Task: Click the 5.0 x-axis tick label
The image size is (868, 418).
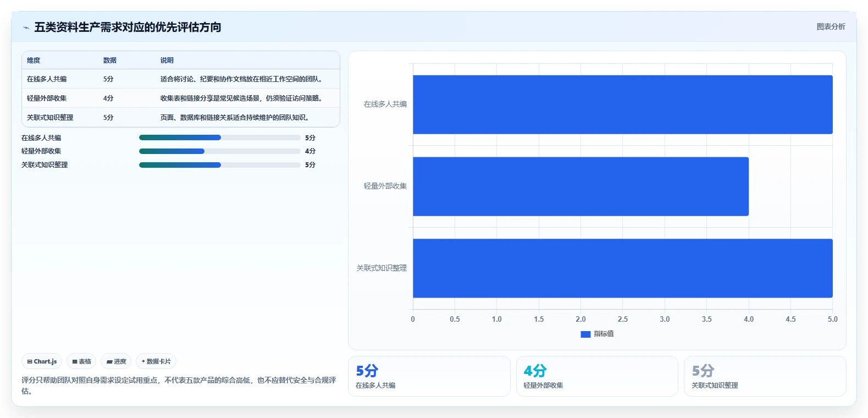Action: tap(833, 319)
